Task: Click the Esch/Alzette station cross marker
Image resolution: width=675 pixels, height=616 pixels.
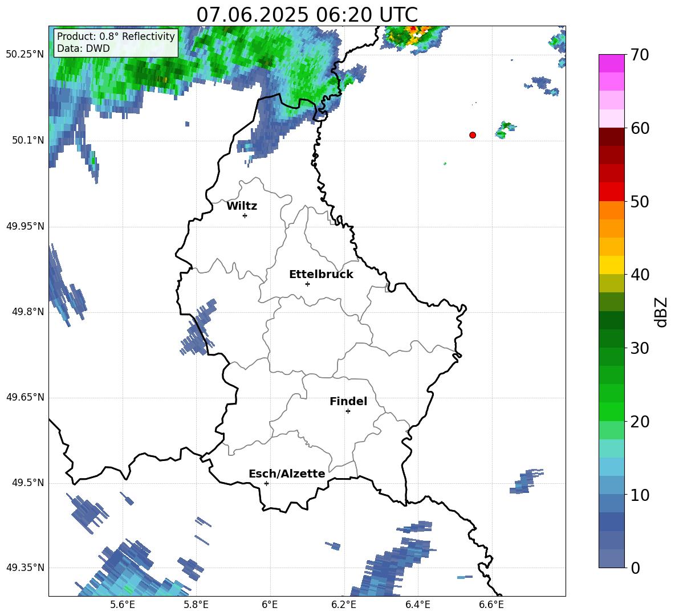Action: [266, 483]
